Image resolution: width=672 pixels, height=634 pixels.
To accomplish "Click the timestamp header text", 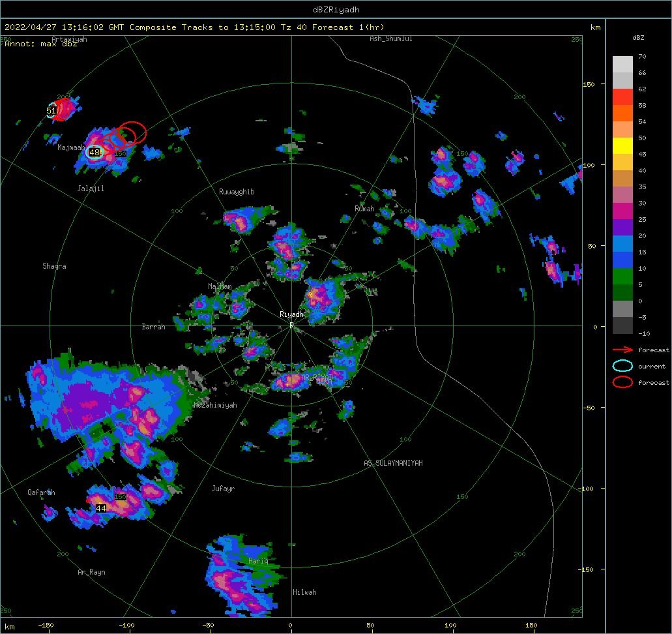I will 194,27.
